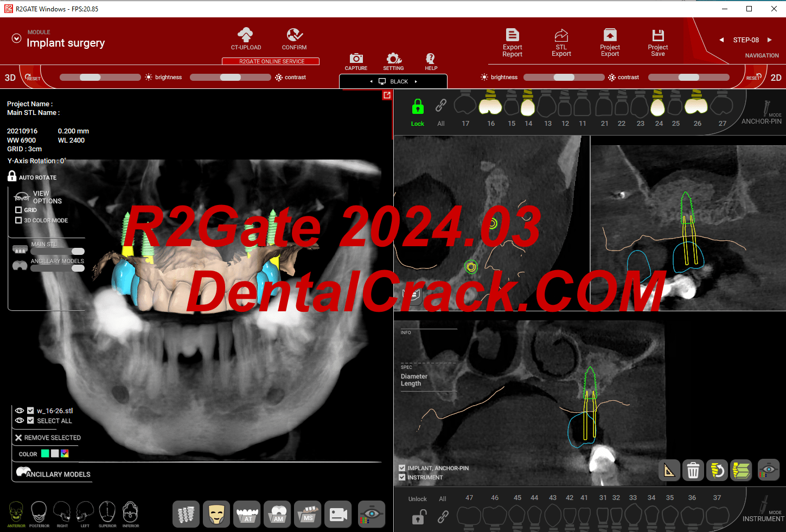Viewport: 786px width, 532px height.
Task: Click REMOVE SELECTED
Action: (x=48, y=438)
